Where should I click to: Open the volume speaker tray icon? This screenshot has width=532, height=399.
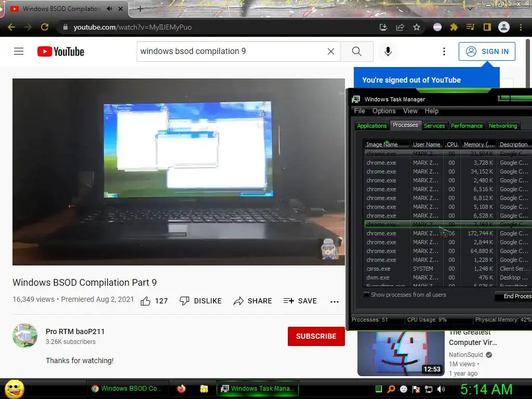tap(441, 389)
